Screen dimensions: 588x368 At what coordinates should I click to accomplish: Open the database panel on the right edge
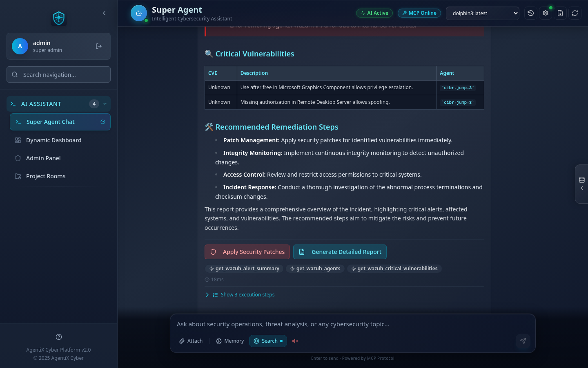click(x=581, y=180)
